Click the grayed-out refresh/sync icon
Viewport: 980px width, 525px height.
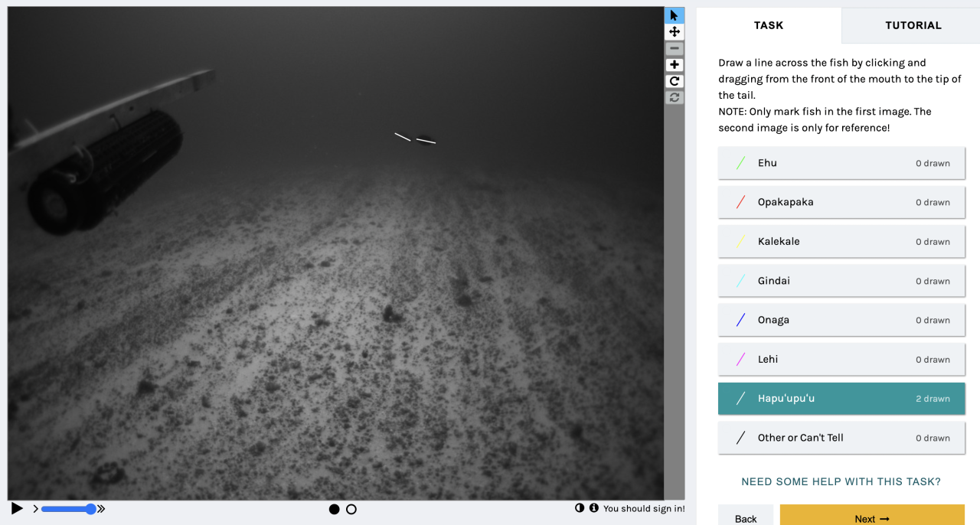(x=674, y=97)
